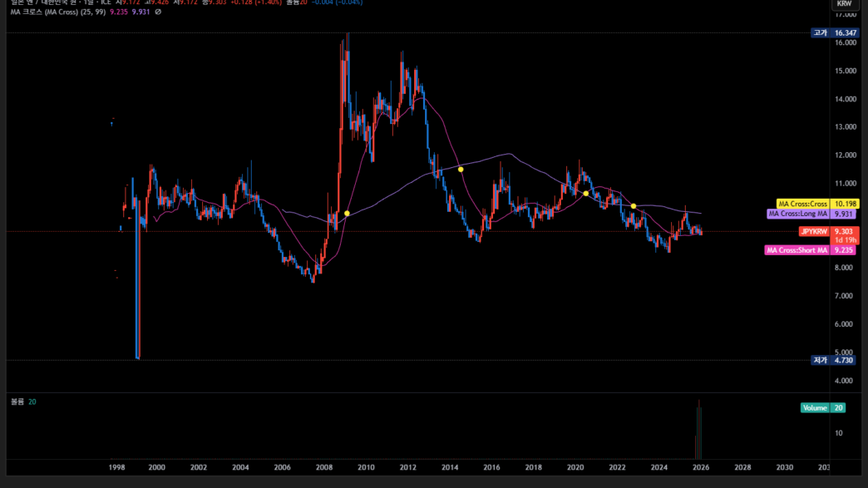868x488 pixels.
Task: Click the crossed-circle icon after MA Cross values
Action: [159, 12]
